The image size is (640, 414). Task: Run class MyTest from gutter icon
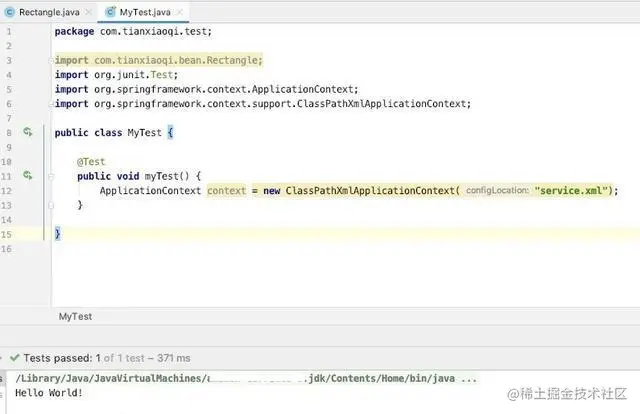[x=27, y=132]
